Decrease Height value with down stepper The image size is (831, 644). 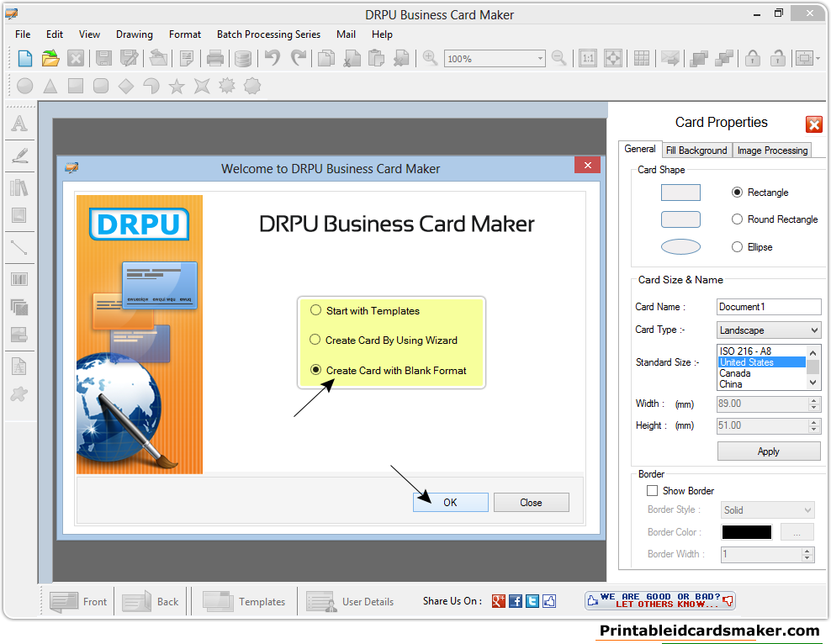(x=814, y=429)
